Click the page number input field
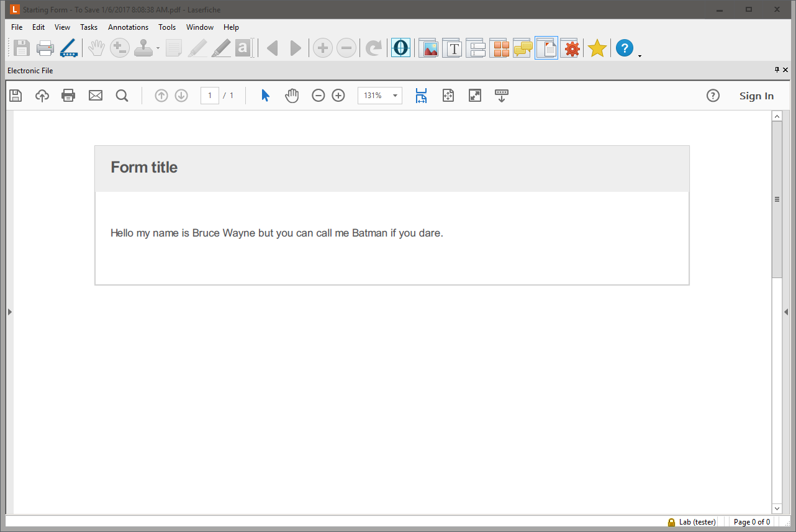Viewport: 796px width, 532px height. tap(210, 96)
